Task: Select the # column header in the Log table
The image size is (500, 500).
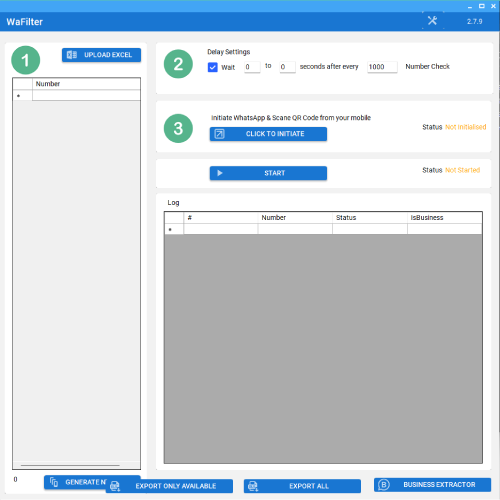Action: click(x=221, y=218)
